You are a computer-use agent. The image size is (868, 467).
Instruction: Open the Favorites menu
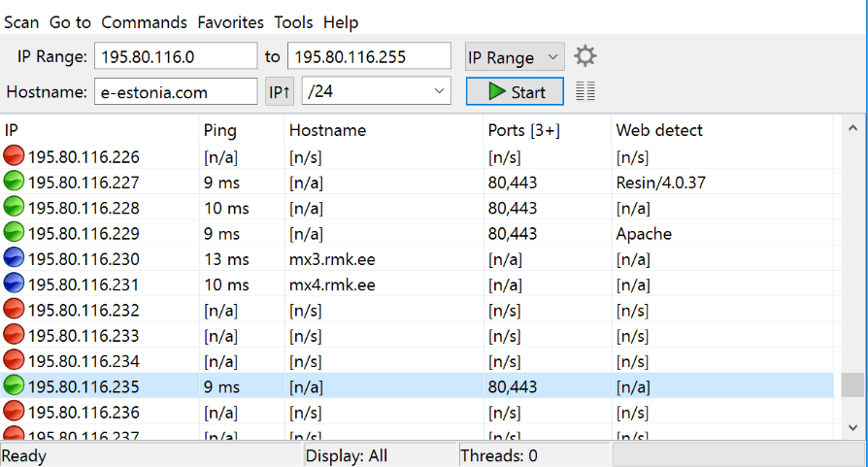(230, 21)
